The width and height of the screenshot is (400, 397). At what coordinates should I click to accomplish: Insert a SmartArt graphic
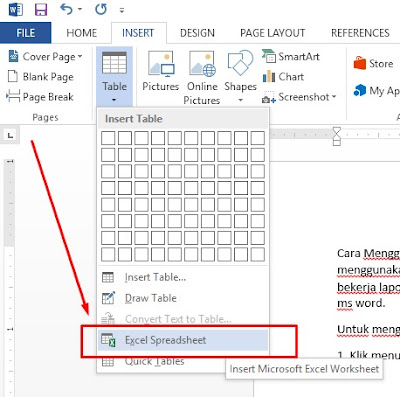(291, 57)
